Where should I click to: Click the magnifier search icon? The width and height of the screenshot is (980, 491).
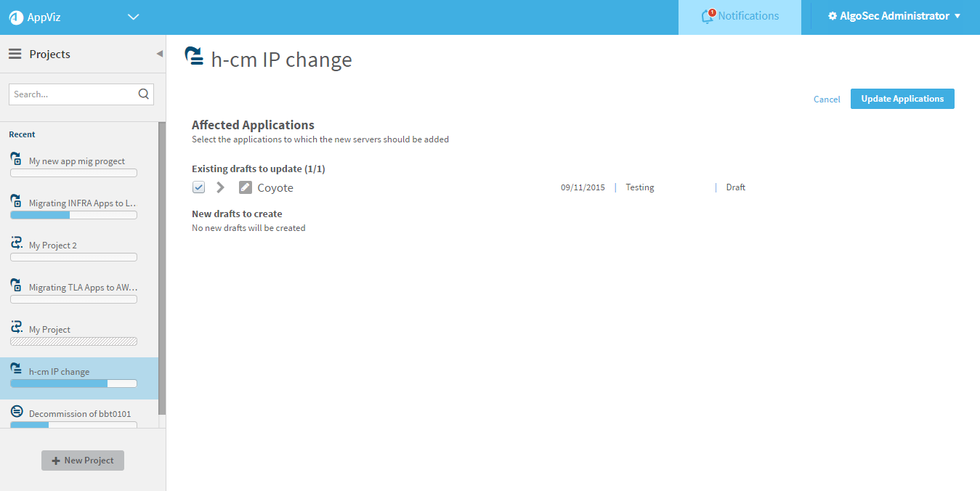pos(143,94)
